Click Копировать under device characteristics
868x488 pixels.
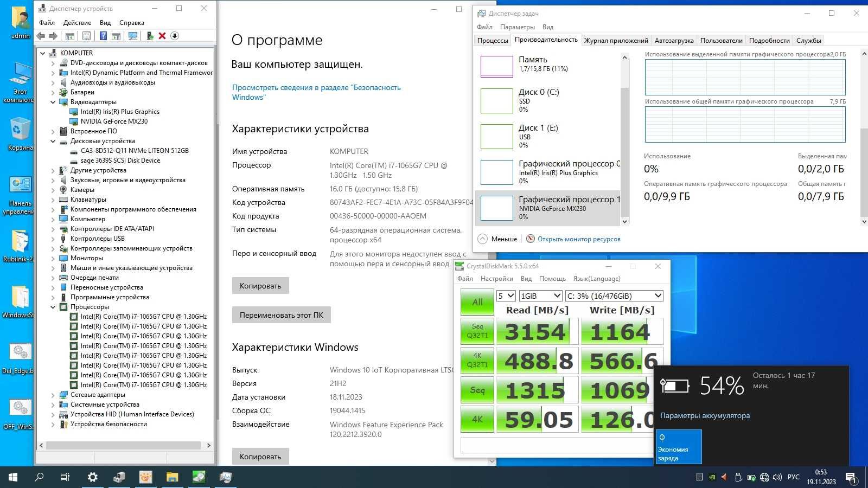pos(260,286)
